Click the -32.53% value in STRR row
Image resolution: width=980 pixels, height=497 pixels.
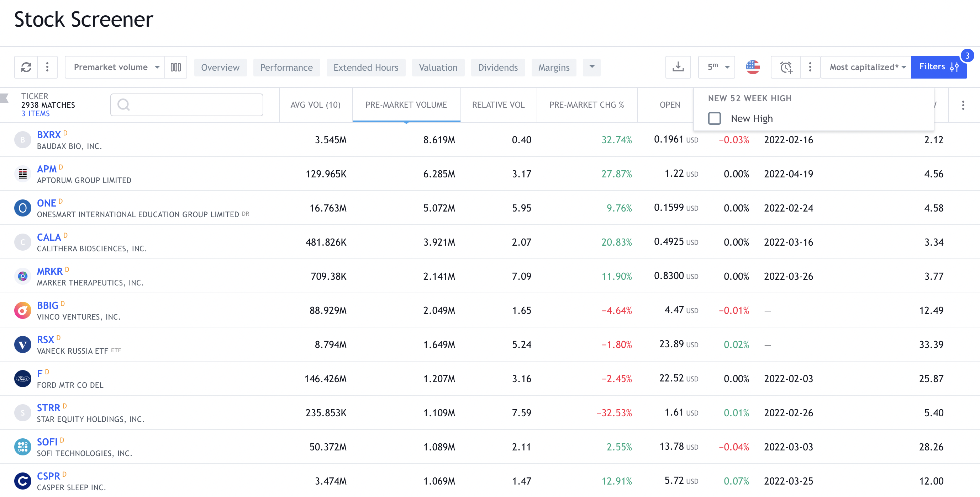click(x=614, y=413)
